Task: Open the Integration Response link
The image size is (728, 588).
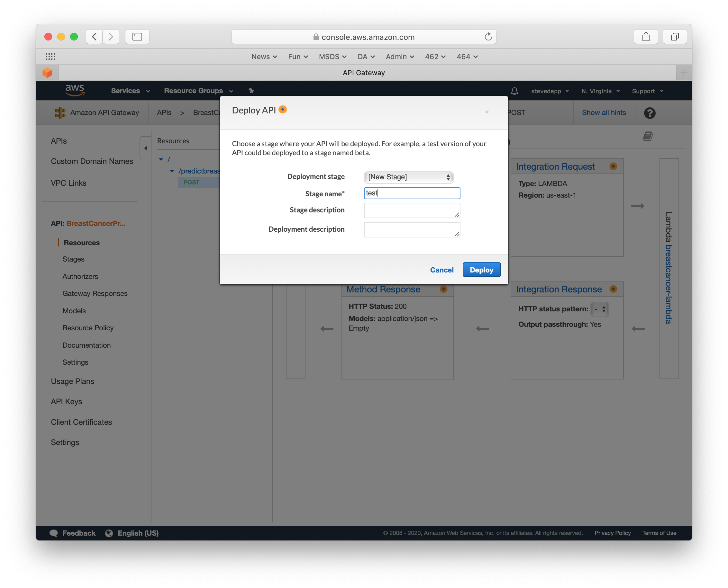Action: [x=559, y=289]
